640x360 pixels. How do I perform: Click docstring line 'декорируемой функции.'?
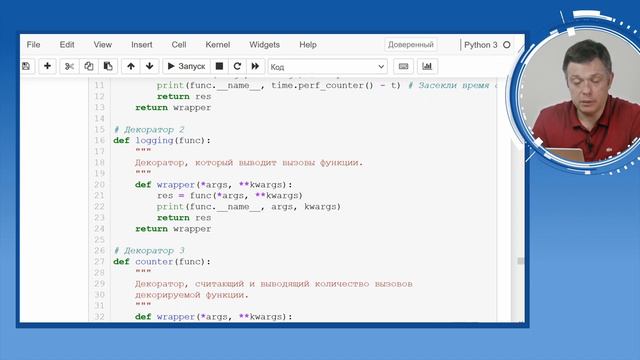(x=191, y=295)
